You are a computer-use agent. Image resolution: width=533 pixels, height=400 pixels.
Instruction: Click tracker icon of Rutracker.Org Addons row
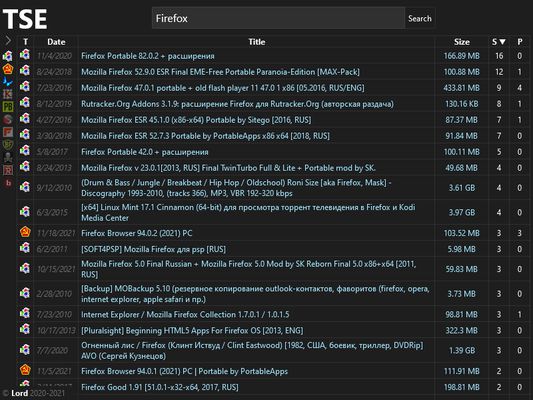25,103
